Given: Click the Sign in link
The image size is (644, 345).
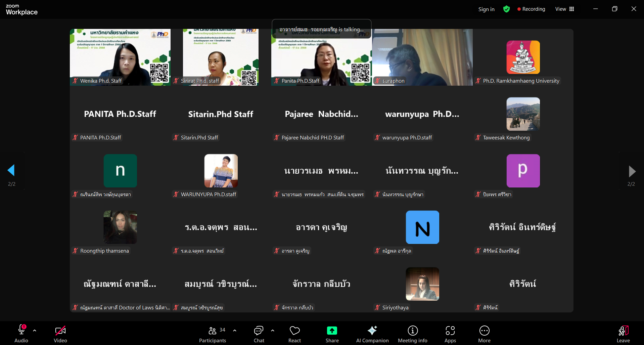Looking at the screenshot, I should (x=486, y=9).
